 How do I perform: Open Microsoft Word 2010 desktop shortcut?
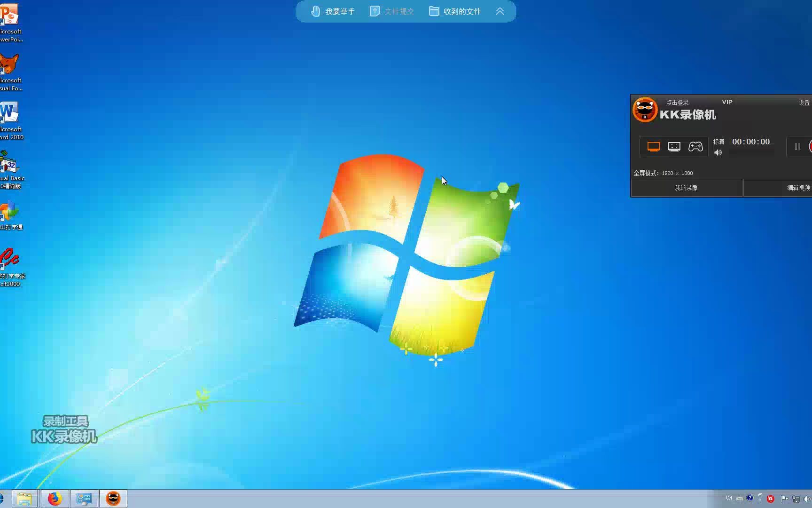point(10,121)
